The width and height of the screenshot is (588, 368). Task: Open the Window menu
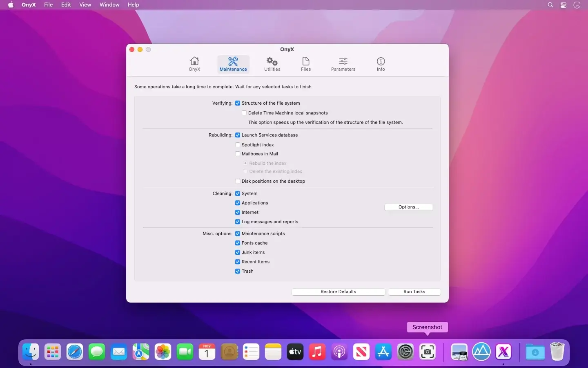(109, 5)
